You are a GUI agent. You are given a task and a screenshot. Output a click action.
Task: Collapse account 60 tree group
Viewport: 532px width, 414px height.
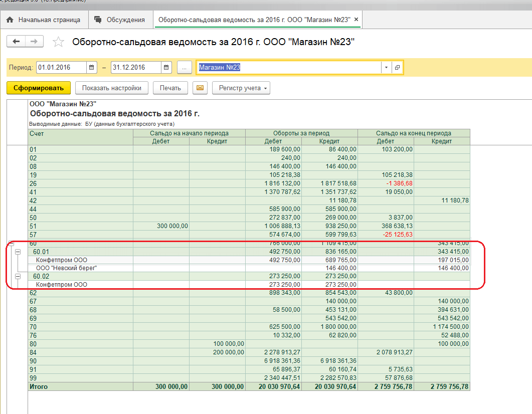click(x=11, y=244)
